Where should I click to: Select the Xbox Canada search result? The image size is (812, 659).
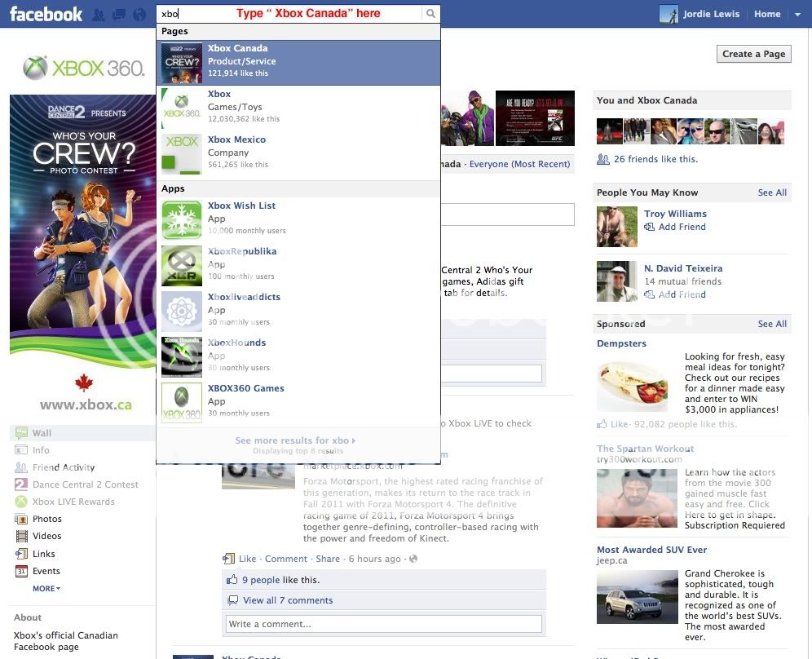click(298, 62)
